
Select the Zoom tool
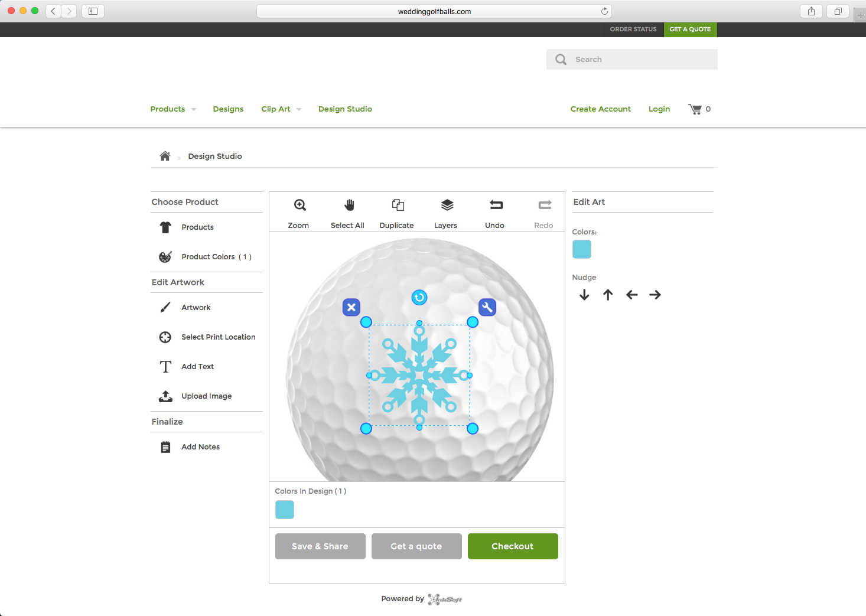pyautogui.click(x=299, y=211)
